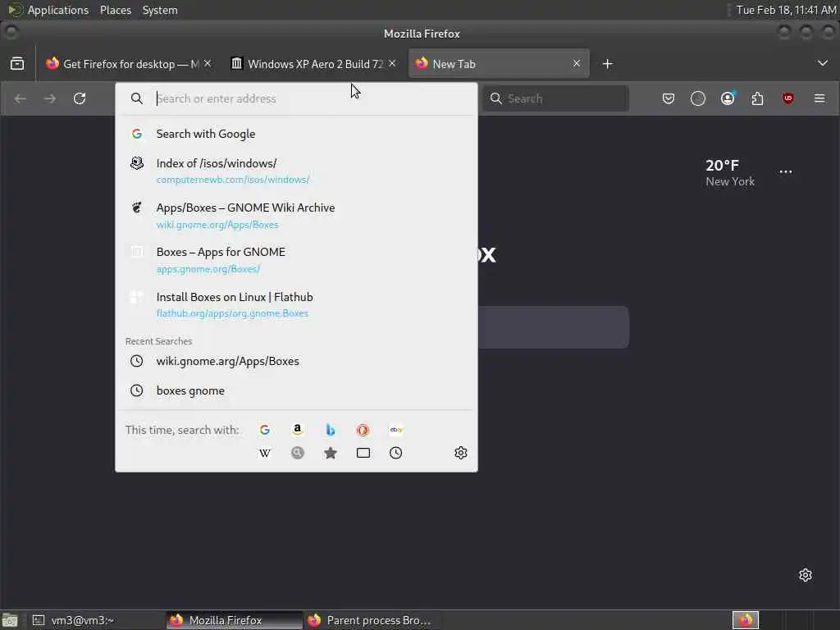This screenshot has height=630, width=840.
Task: Reload the current page
Action: point(80,98)
